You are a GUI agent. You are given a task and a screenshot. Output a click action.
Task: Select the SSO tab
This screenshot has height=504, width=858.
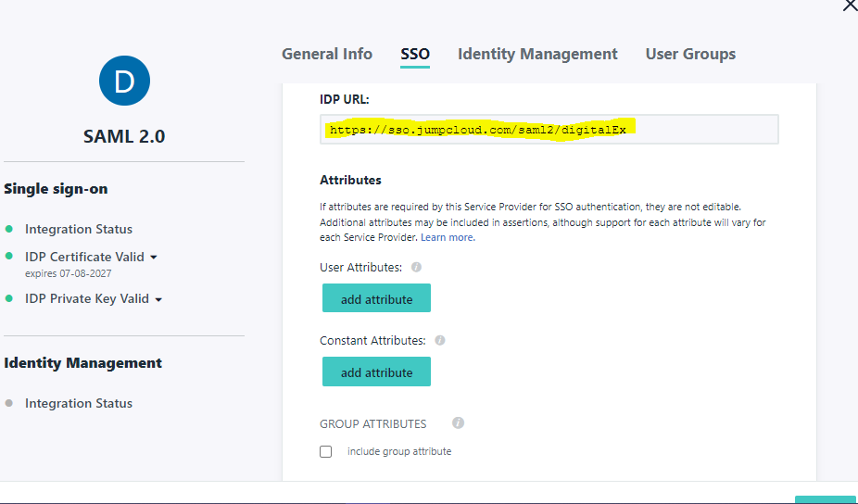[414, 54]
